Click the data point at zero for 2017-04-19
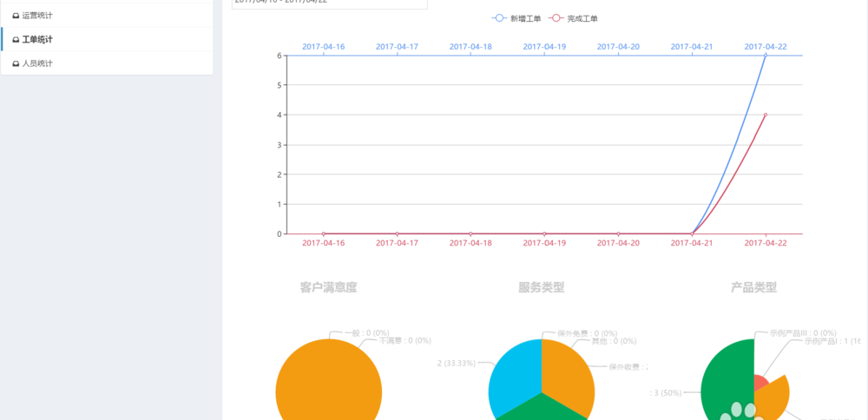 pyautogui.click(x=544, y=233)
